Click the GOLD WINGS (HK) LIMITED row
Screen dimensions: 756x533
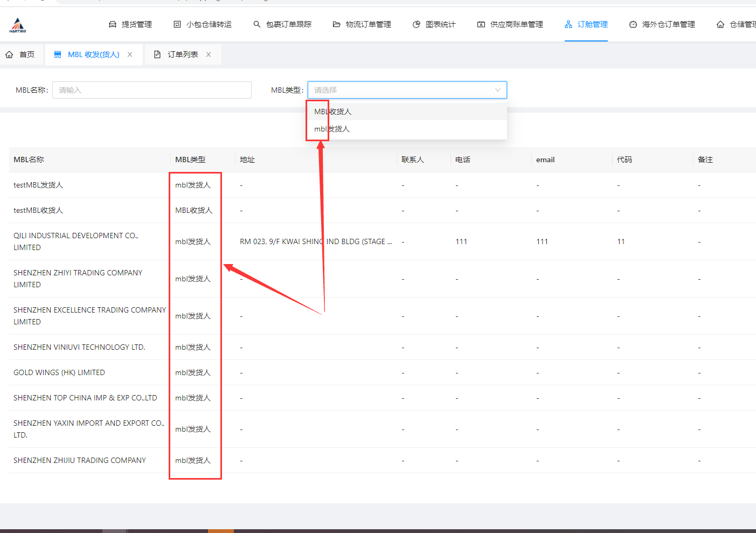pyautogui.click(x=59, y=372)
